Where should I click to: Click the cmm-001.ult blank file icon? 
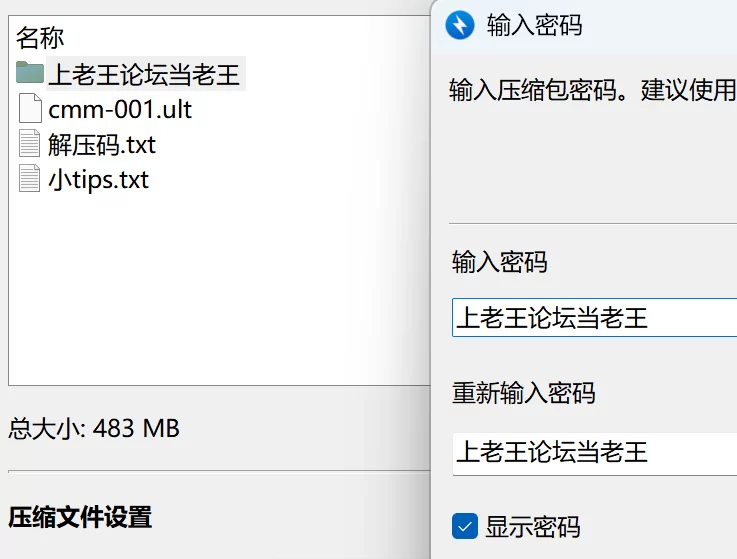click(30, 108)
